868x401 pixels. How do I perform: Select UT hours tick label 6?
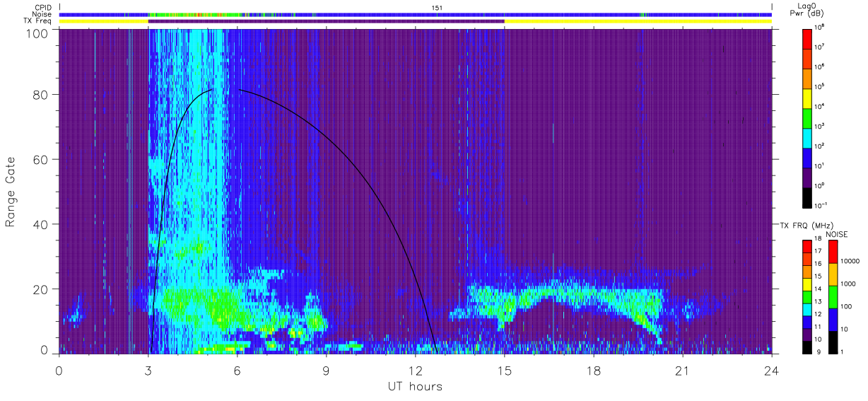237,371
